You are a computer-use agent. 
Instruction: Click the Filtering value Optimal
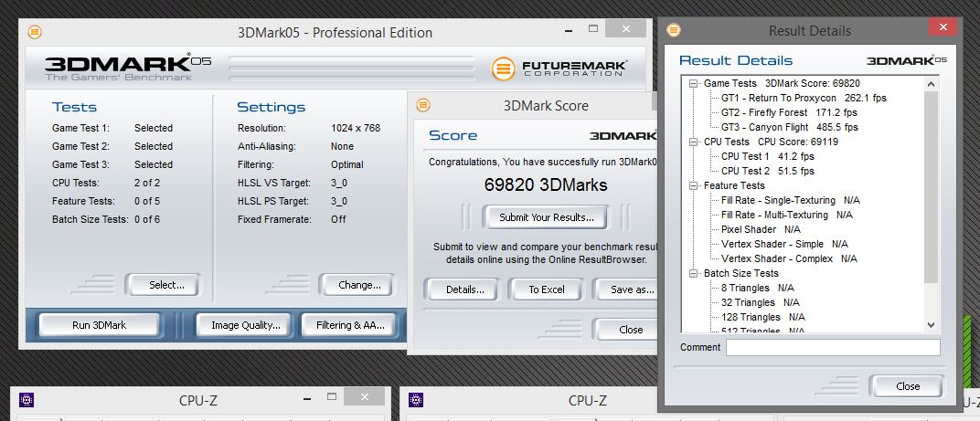point(346,164)
